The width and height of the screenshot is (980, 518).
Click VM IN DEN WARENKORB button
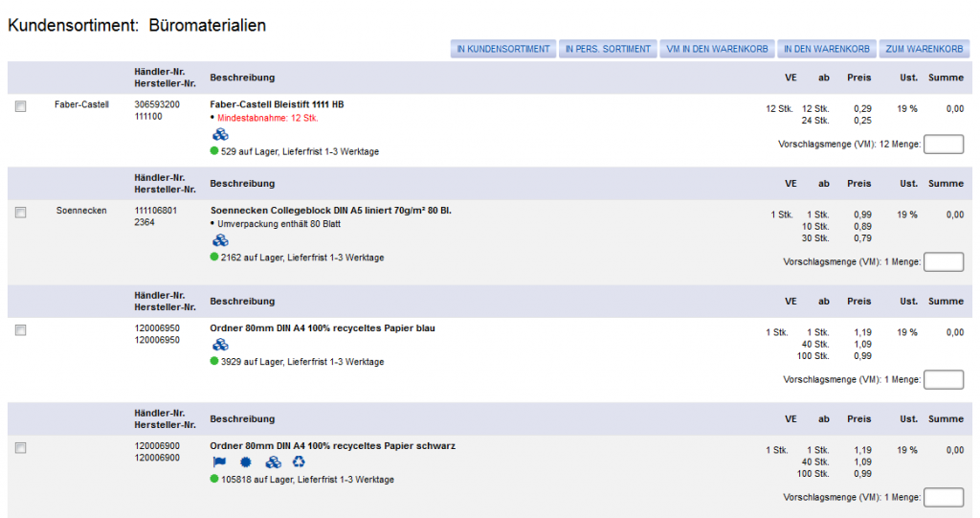click(x=717, y=49)
